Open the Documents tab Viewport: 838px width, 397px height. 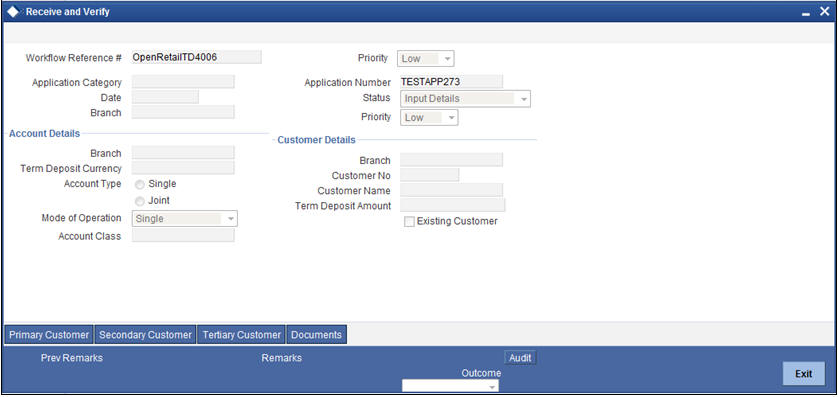pos(316,335)
